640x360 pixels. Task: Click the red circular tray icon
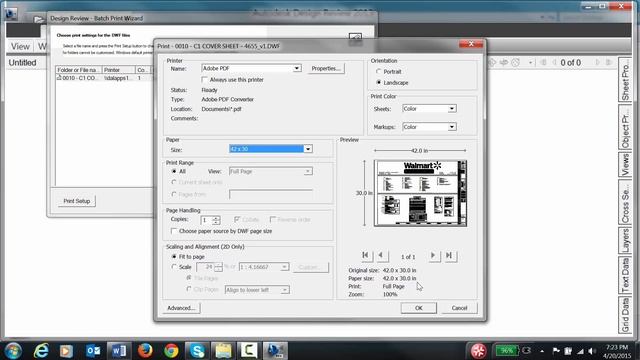click(478, 351)
